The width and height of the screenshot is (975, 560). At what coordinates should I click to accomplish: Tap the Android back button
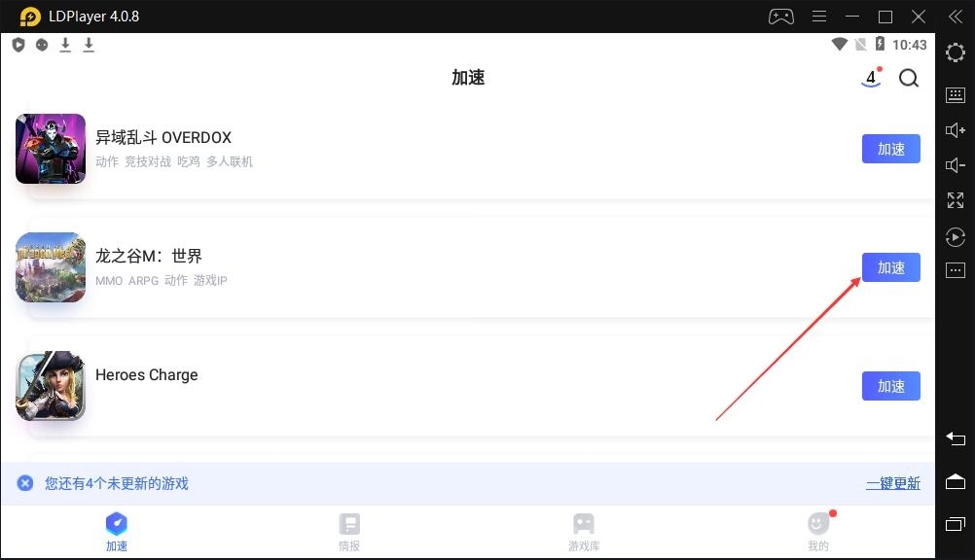tap(956, 438)
